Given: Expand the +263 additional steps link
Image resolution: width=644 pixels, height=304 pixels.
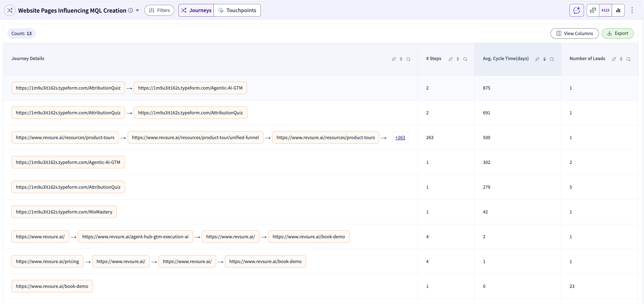Looking at the screenshot, I should click(400, 137).
